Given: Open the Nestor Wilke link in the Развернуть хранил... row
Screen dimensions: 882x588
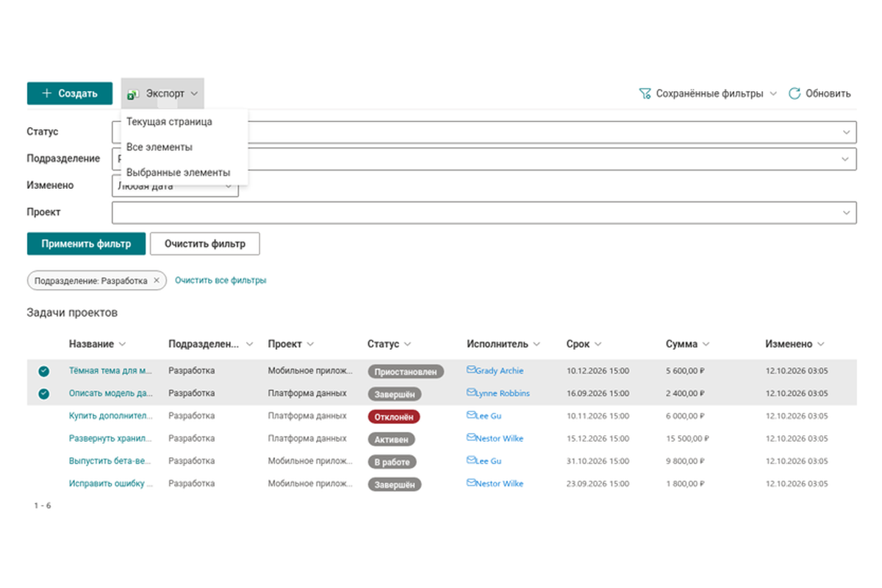Looking at the screenshot, I should [x=500, y=439].
